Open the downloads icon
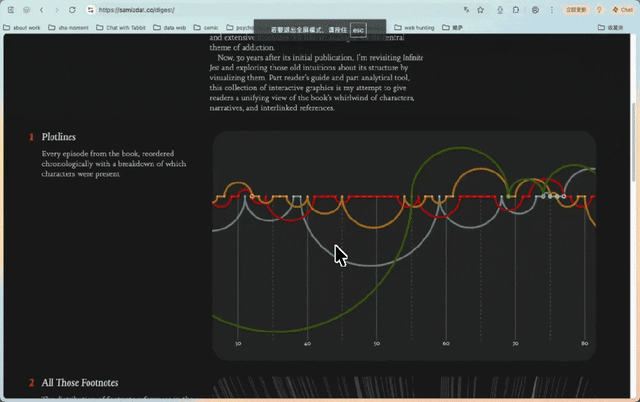 pyautogui.click(x=500, y=10)
